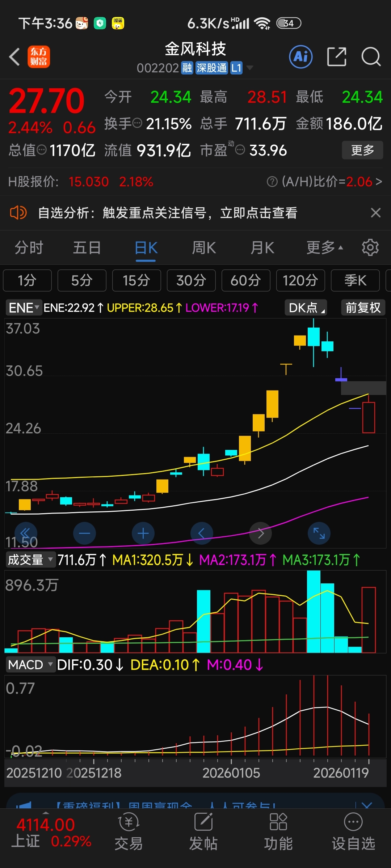391x868 pixels.
Task: Open the chart settings gear icon
Action: [x=370, y=248]
